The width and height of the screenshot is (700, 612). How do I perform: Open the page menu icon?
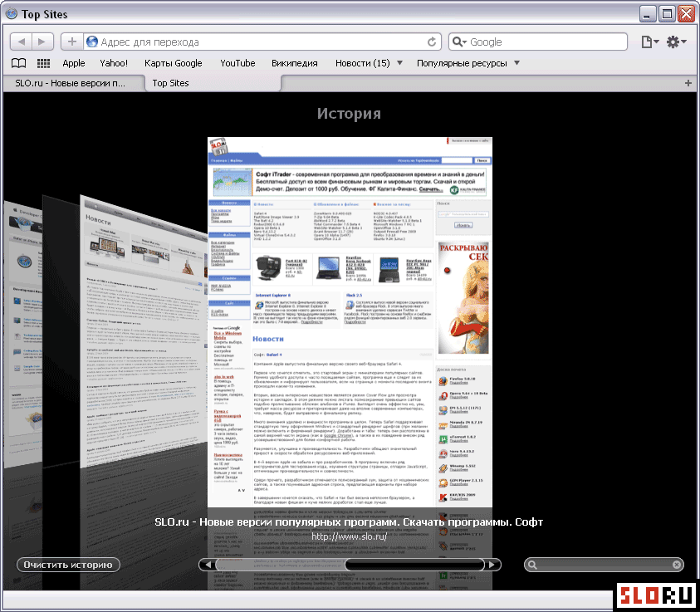pos(649,42)
